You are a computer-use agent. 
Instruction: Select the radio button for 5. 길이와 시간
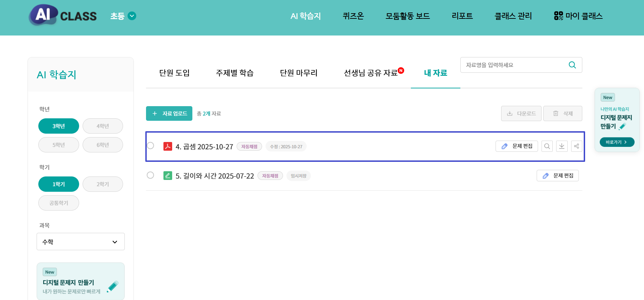[x=151, y=175]
